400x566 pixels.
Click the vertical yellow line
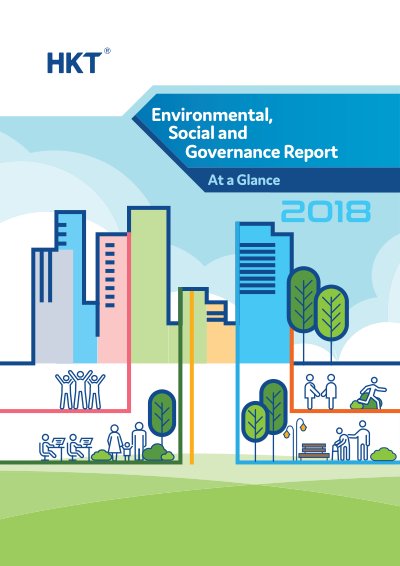(x=192, y=377)
